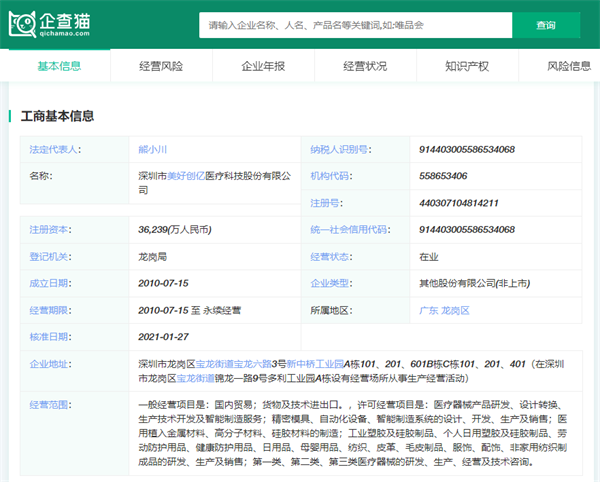Select the 企业年报 tab
The height and width of the screenshot is (482, 600).
click(263, 67)
